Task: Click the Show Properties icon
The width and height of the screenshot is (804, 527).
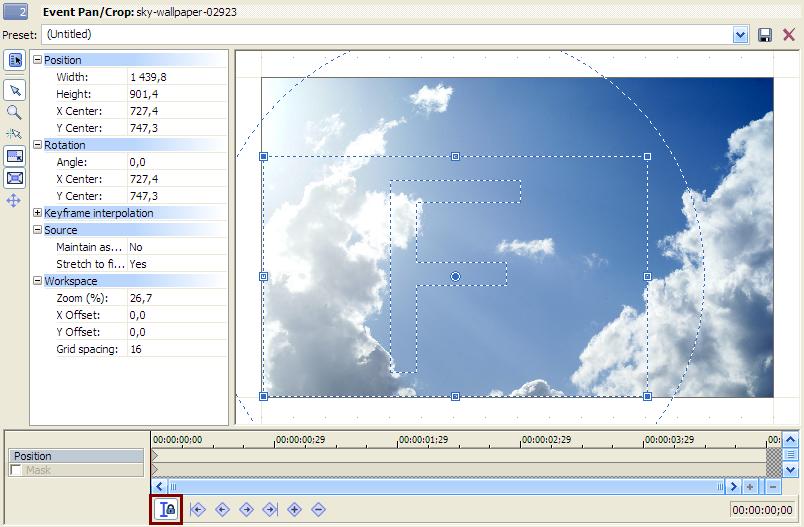Action: point(15,61)
